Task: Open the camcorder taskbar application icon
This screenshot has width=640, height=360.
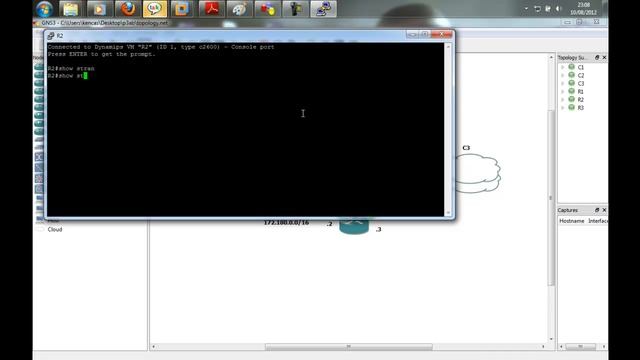Action: point(296,9)
